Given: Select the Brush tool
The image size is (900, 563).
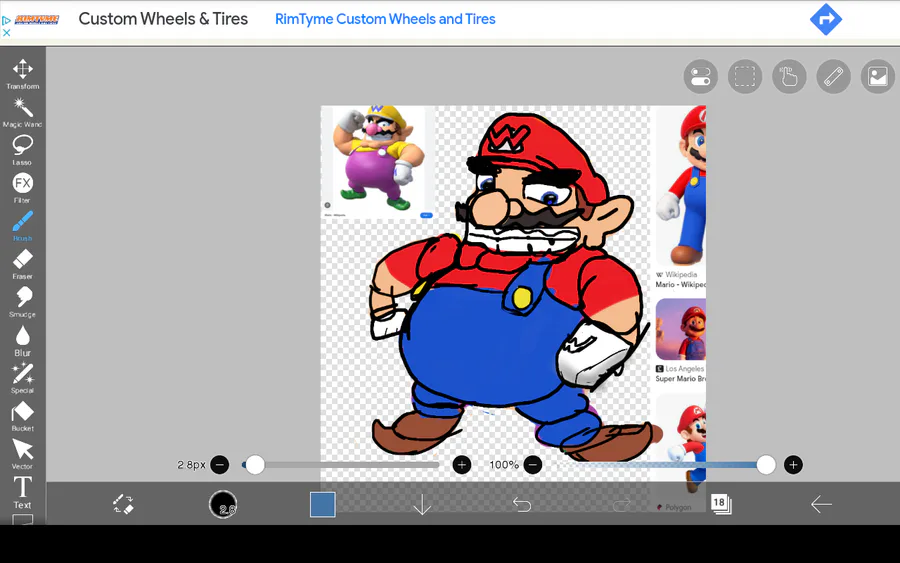Looking at the screenshot, I should 22,226.
